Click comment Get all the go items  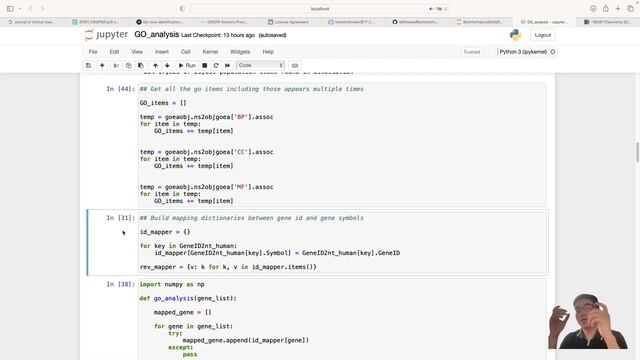(x=251, y=89)
